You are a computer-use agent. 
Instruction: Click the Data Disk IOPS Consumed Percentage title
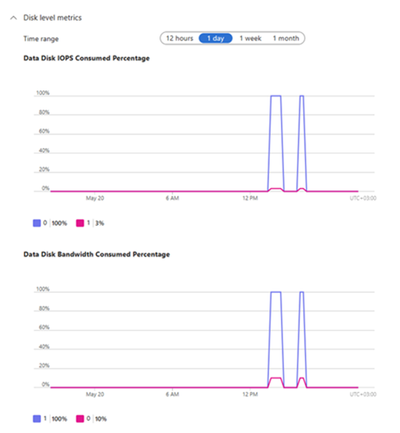tap(86, 58)
